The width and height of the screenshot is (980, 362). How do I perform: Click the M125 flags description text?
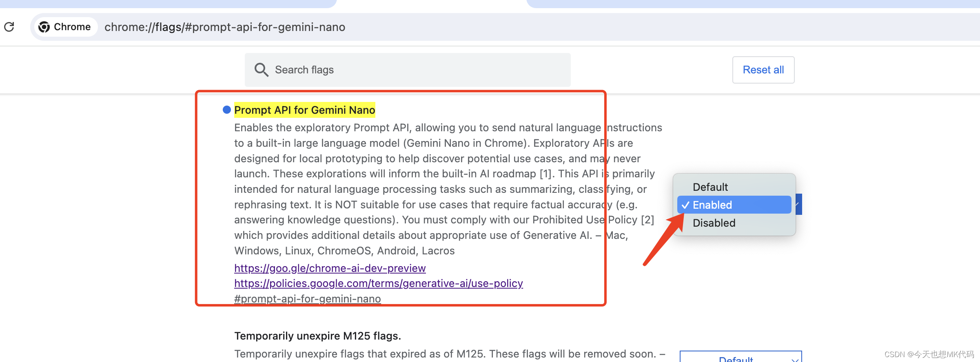450,354
